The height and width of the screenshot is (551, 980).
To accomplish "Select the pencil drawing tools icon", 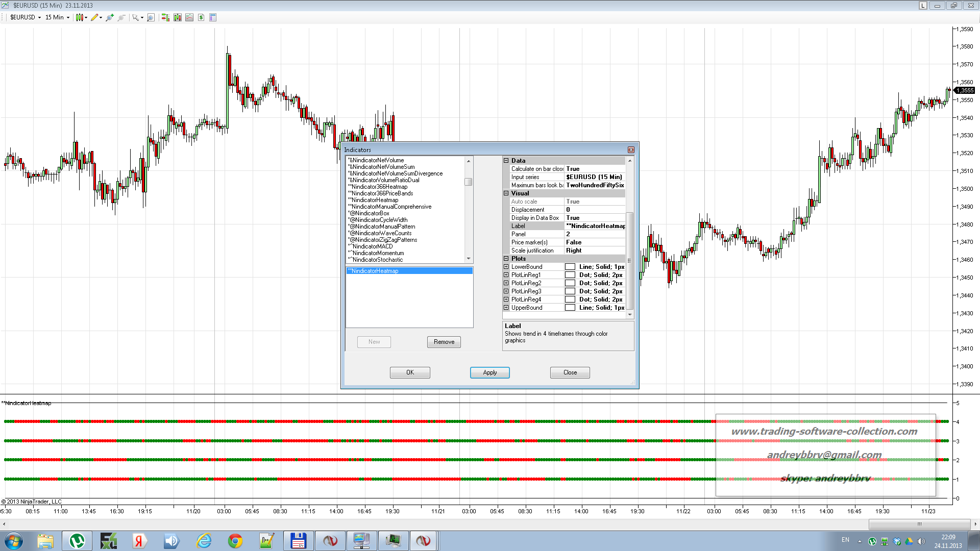I will pyautogui.click(x=94, y=17).
